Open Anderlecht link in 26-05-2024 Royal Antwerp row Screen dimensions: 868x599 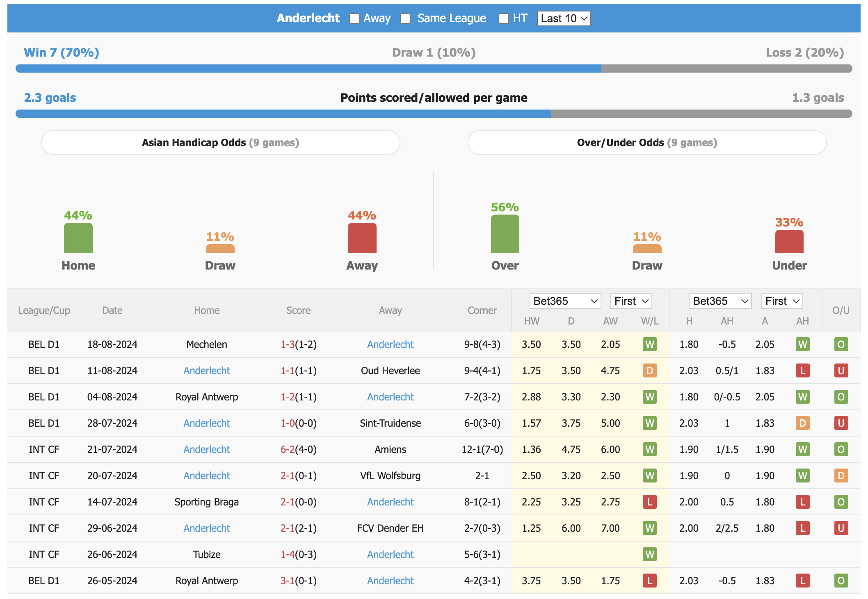pos(390,581)
